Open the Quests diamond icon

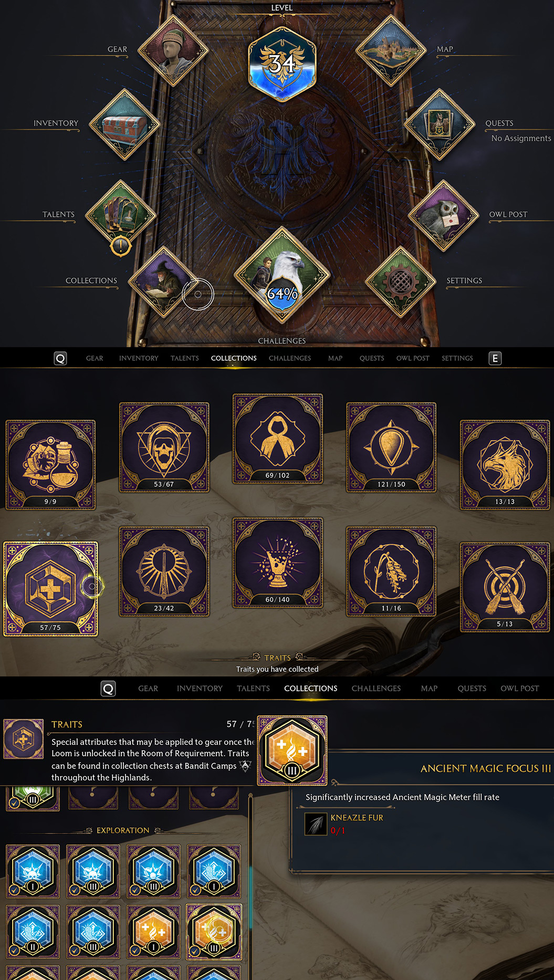[439, 124]
